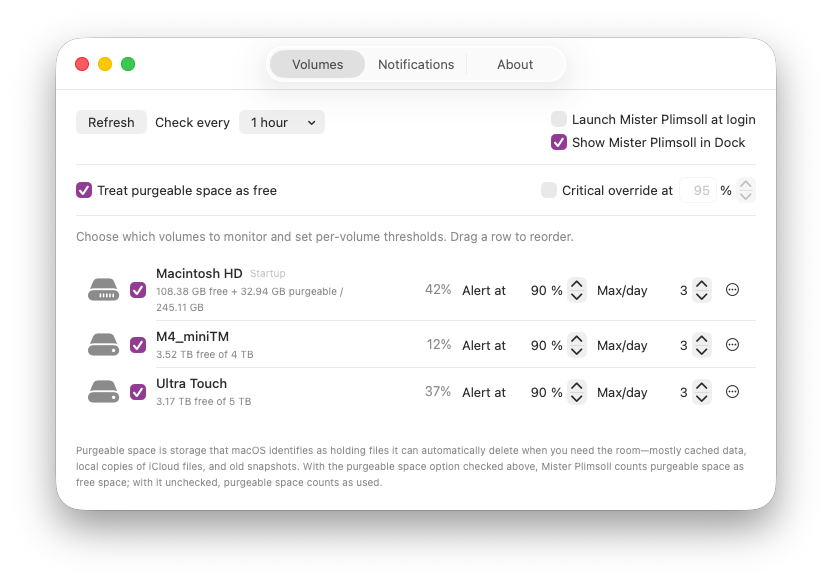Click Ultra Touch Max/day value 3
This screenshot has height=584, width=832.
683,393
